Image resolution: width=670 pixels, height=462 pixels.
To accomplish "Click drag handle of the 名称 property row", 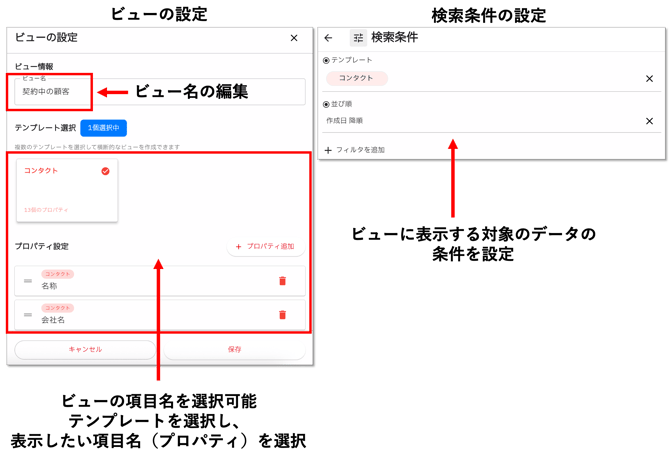I will (28, 281).
